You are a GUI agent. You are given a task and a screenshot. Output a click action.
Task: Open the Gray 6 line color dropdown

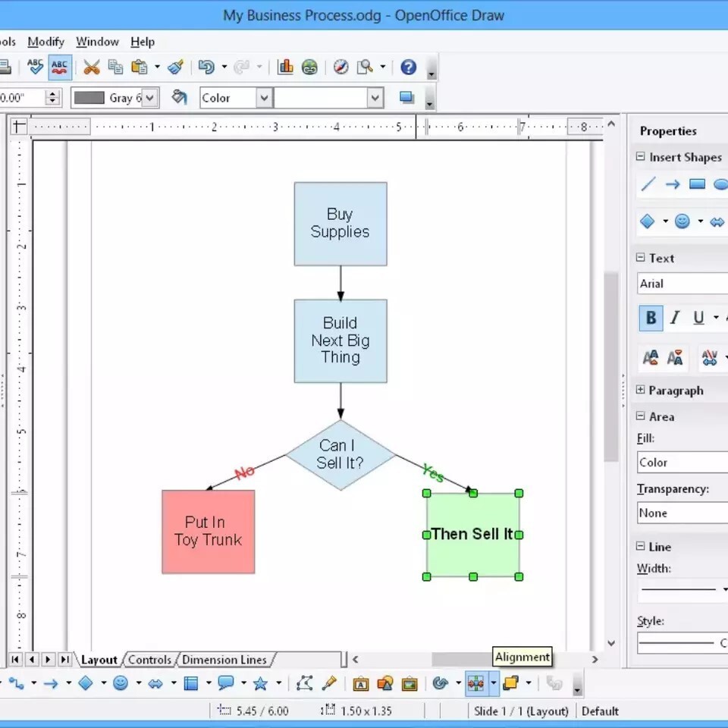[x=149, y=98]
